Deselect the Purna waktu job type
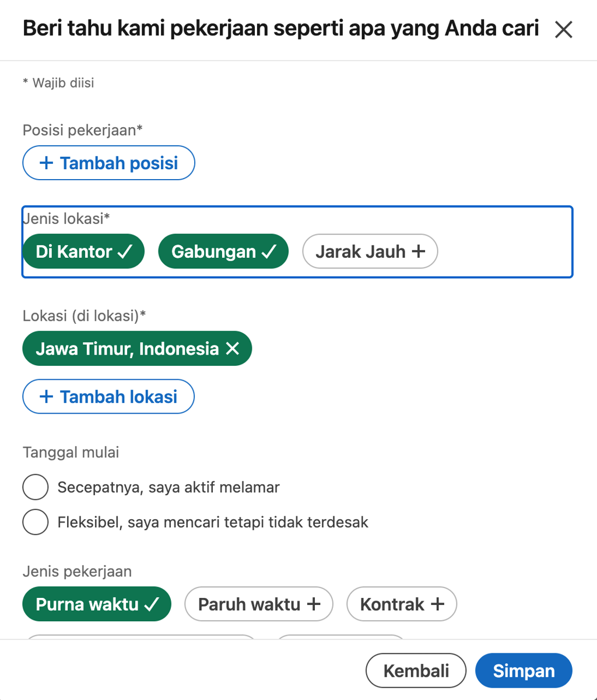 click(x=97, y=604)
